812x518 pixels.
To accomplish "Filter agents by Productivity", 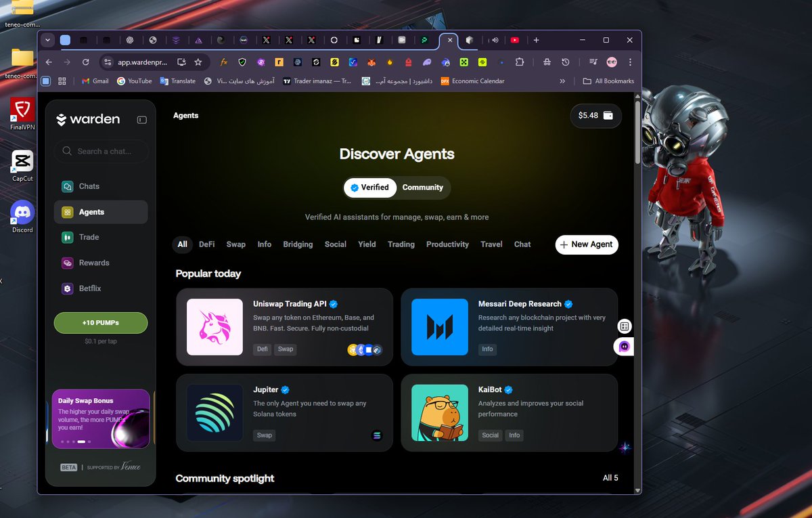I will tap(447, 244).
